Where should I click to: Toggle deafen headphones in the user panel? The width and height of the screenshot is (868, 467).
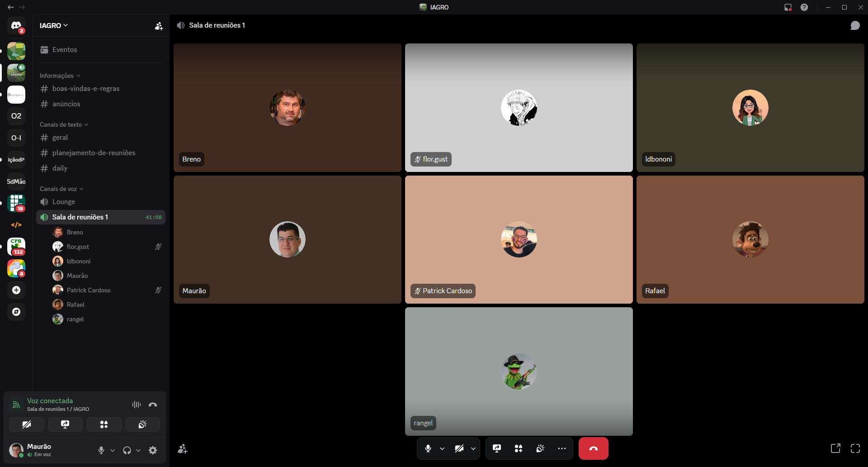pyautogui.click(x=127, y=450)
